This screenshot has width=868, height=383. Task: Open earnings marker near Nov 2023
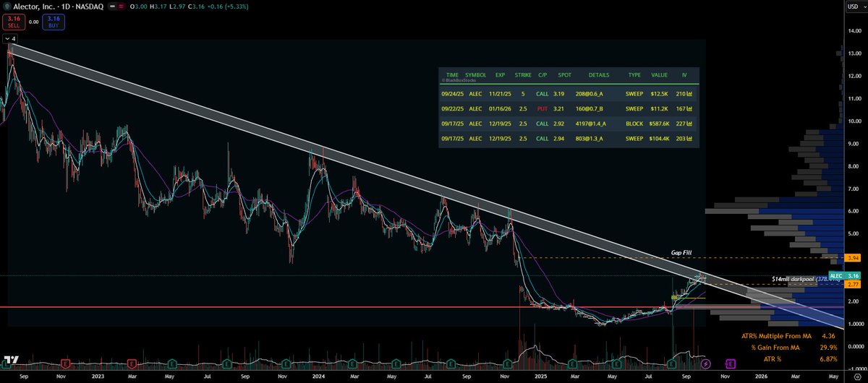pos(286,363)
